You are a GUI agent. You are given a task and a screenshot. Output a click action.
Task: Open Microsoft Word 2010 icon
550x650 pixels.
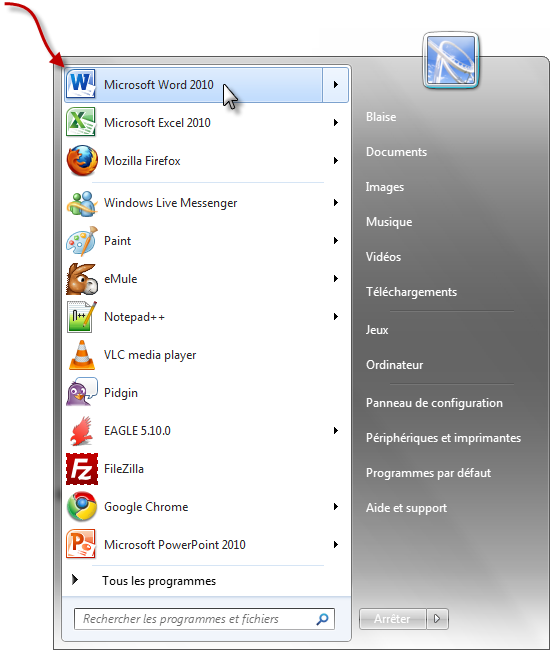[x=81, y=84]
